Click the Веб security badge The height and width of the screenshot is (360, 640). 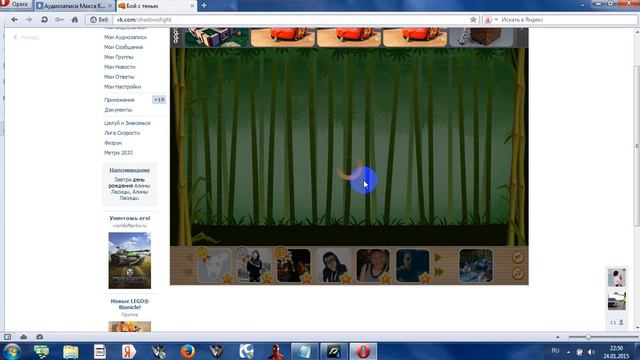pos(99,20)
